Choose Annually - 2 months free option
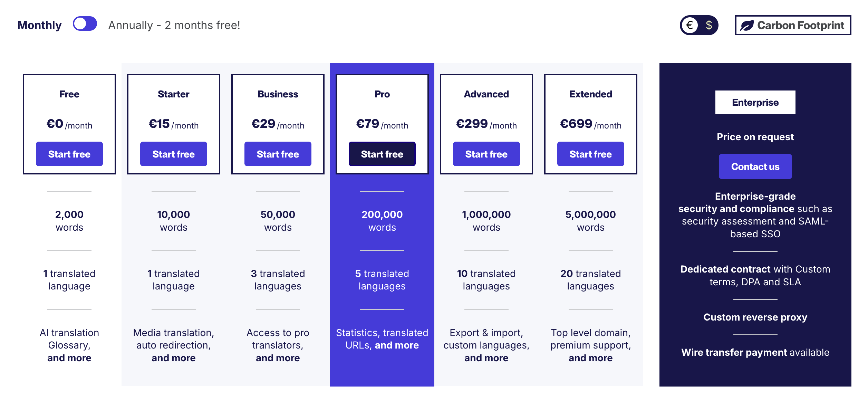Image resolution: width=868 pixels, height=400 pixels. (174, 25)
